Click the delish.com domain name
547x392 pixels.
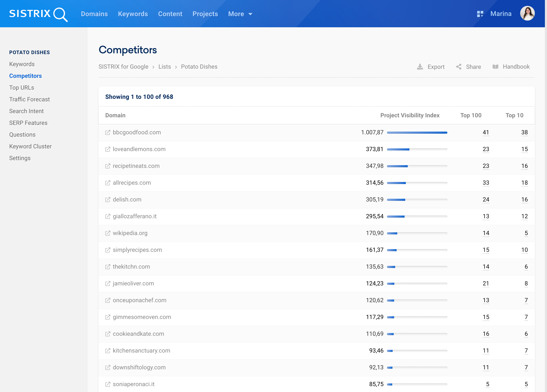tap(127, 200)
